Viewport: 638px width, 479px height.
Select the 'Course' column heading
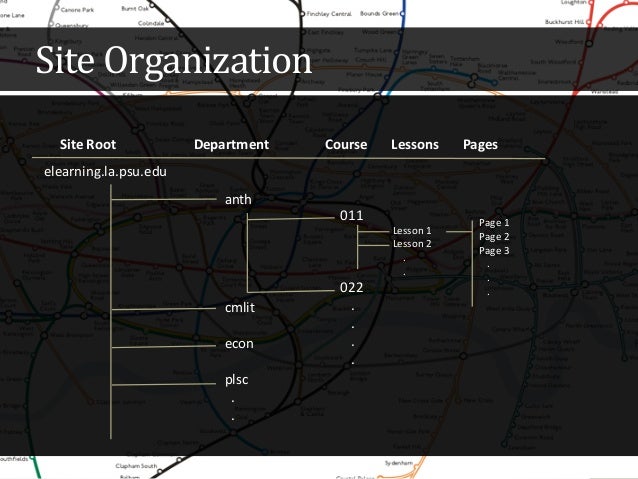coord(346,144)
